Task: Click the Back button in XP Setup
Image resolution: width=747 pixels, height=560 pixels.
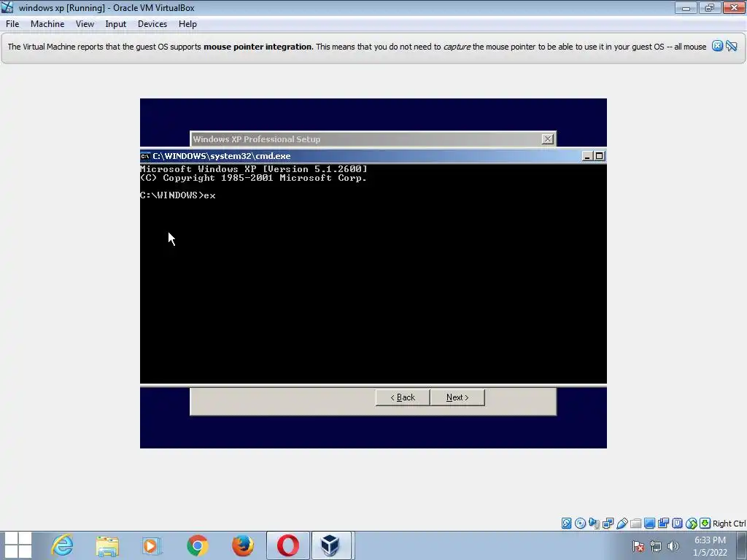Action: (403, 397)
